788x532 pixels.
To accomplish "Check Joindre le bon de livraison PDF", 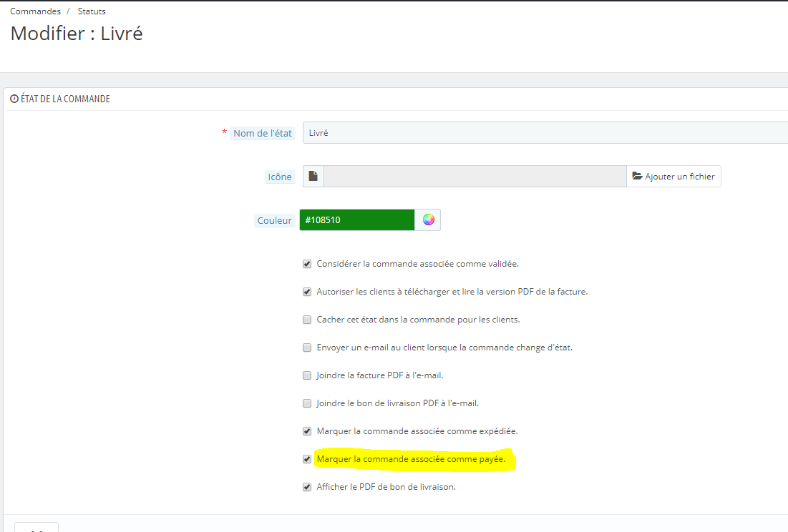I will [307, 403].
